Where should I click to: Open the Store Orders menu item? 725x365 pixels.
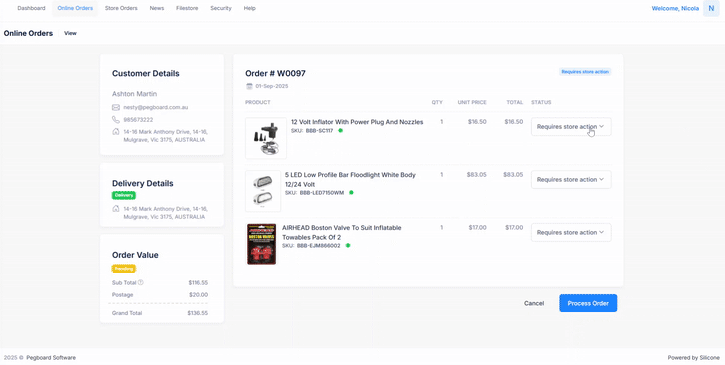pyautogui.click(x=121, y=8)
